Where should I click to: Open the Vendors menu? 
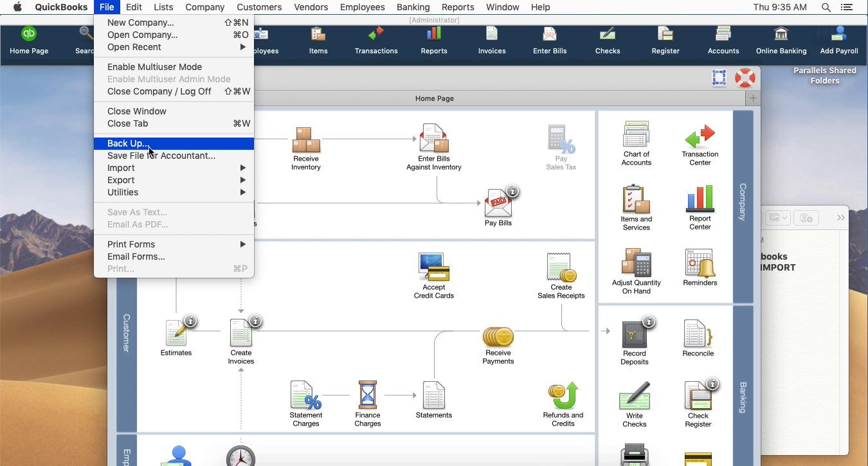click(x=311, y=7)
